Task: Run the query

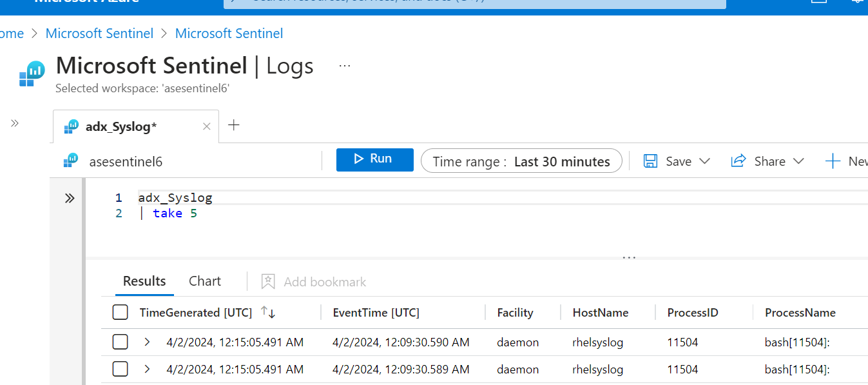Action: 375,159
